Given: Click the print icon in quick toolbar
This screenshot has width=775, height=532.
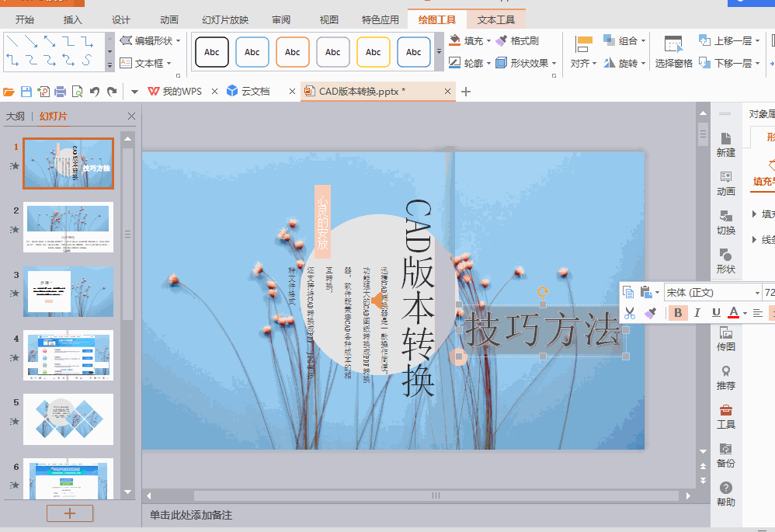Looking at the screenshot, I should pos(61,92).
